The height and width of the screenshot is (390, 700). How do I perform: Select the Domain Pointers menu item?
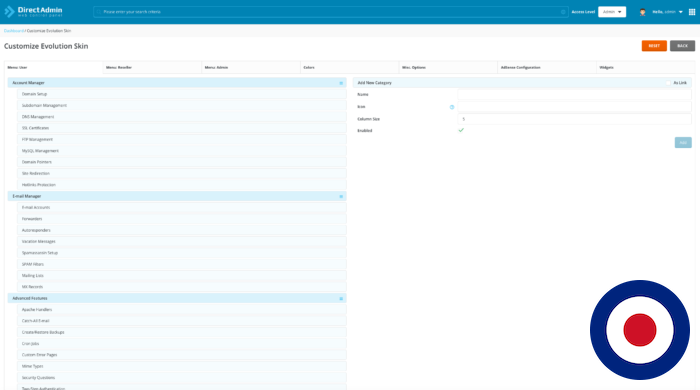pos(182,162)
